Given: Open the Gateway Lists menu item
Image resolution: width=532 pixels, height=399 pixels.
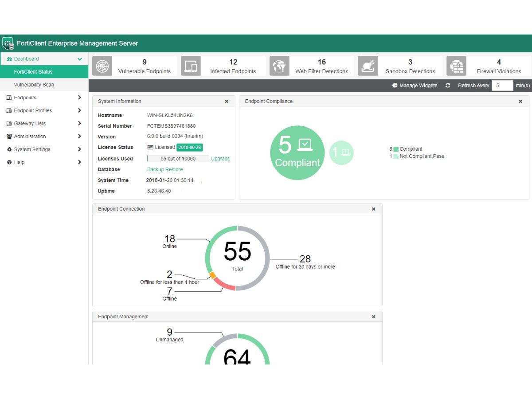Looking at the screenshot, I should click(44, 123).
